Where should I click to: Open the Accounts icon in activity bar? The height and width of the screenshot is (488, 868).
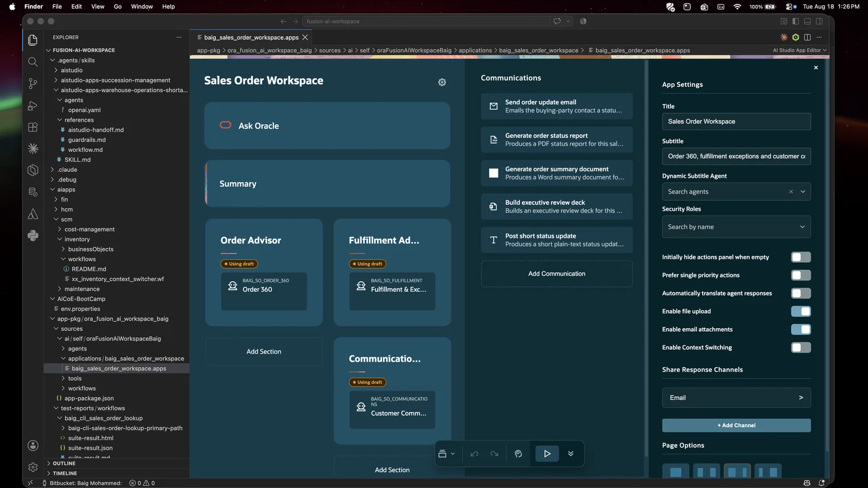pyautogui.click(x=33, y=445)
